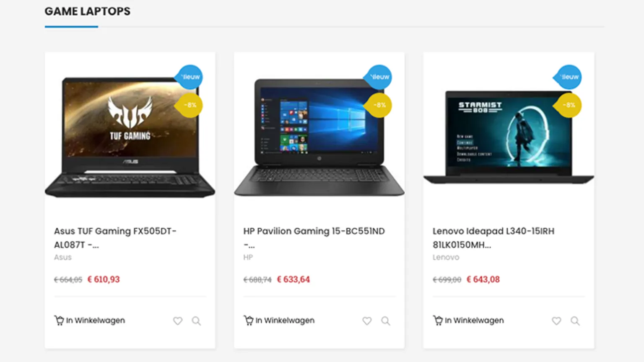Click the Lenovo Starmist laptop image

tap(509, 136)
